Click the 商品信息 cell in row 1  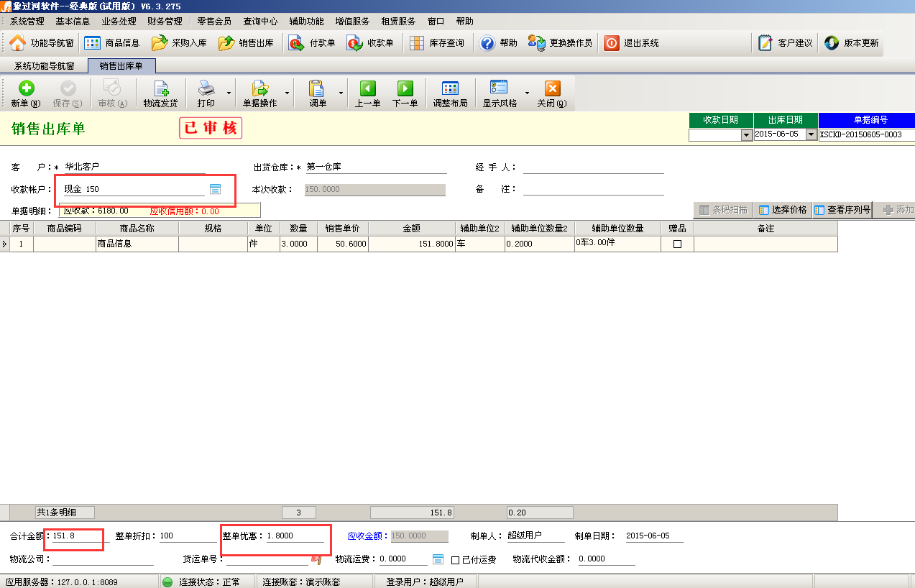137,244
